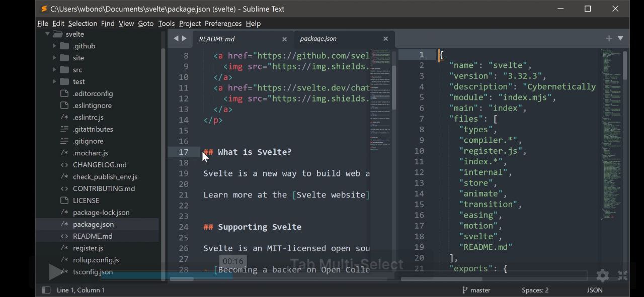Click the LICENSE file icon

tap(64, 201)
